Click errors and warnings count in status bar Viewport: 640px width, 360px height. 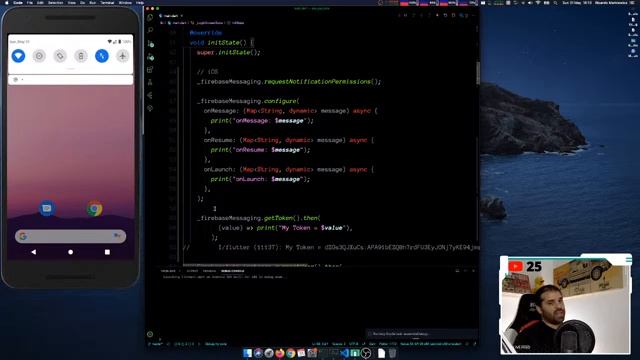coord(184,344)
